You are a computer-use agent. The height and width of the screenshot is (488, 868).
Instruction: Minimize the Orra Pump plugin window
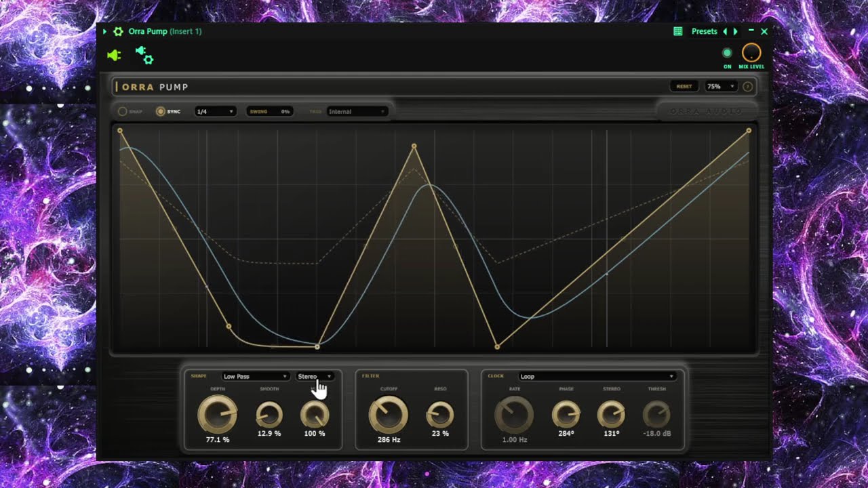click(751, 32)
